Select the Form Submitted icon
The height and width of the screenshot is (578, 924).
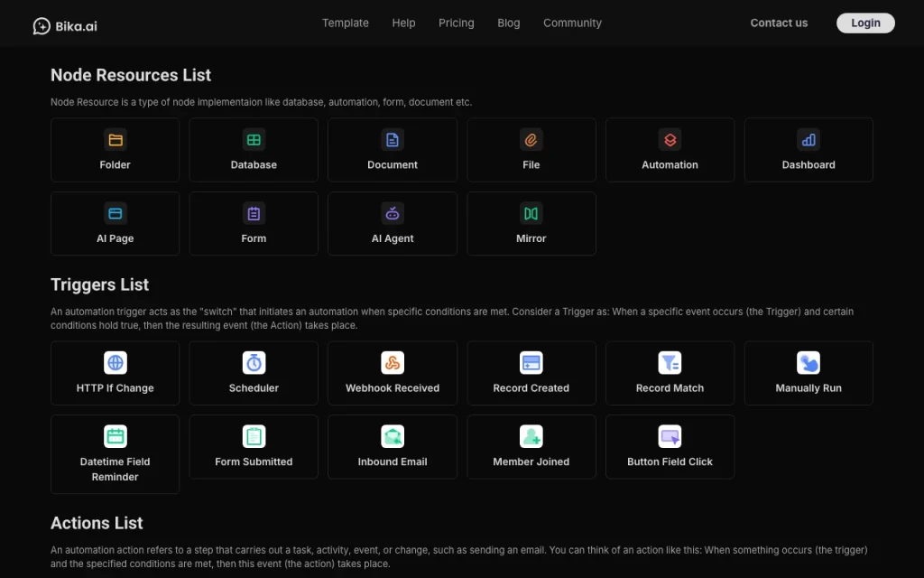254,436
